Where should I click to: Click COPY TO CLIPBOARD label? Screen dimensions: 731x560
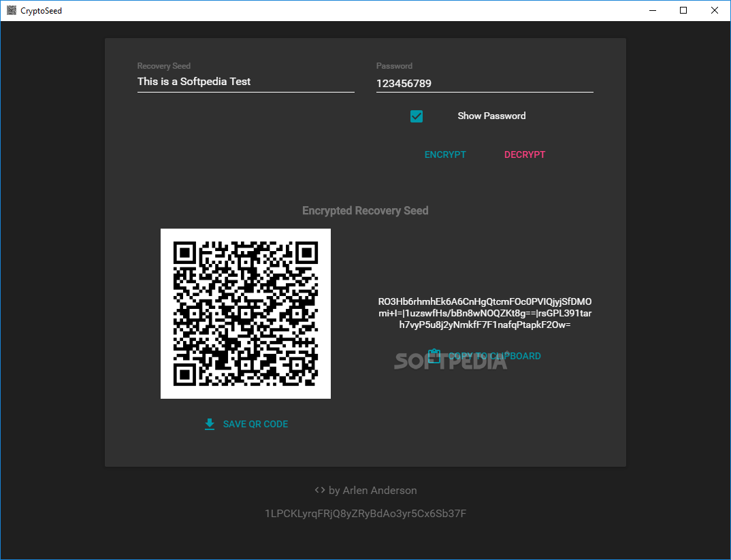point(495,356)
